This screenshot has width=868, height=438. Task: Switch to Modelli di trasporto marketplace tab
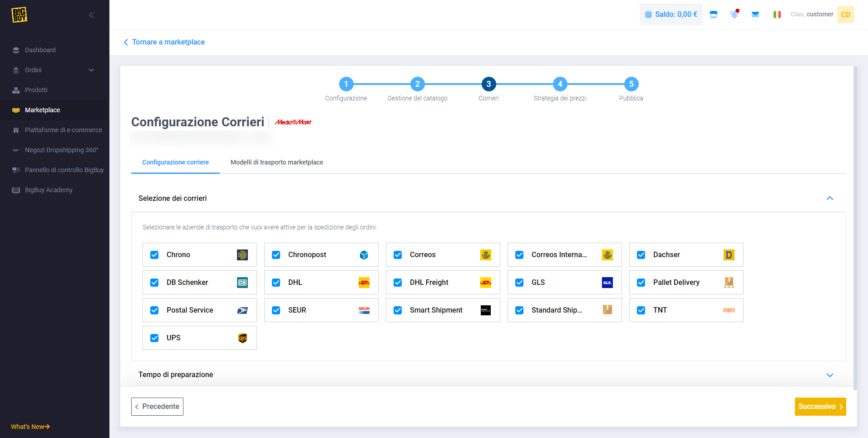[276, 162]
